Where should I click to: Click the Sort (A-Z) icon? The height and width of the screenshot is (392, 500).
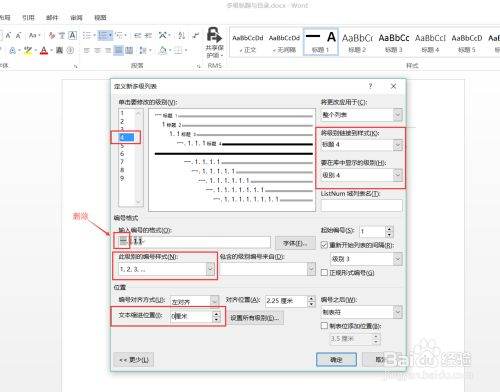[x=182, y=35]
